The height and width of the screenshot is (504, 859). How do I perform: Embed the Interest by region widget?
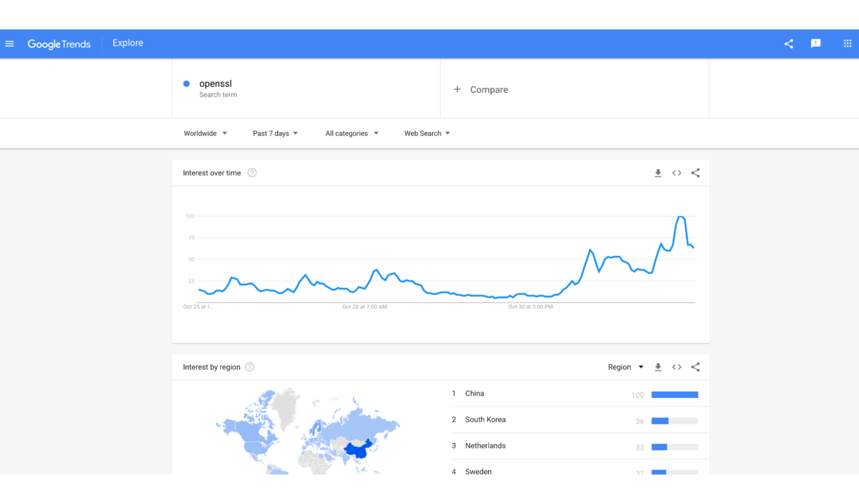tap(676, 367)
